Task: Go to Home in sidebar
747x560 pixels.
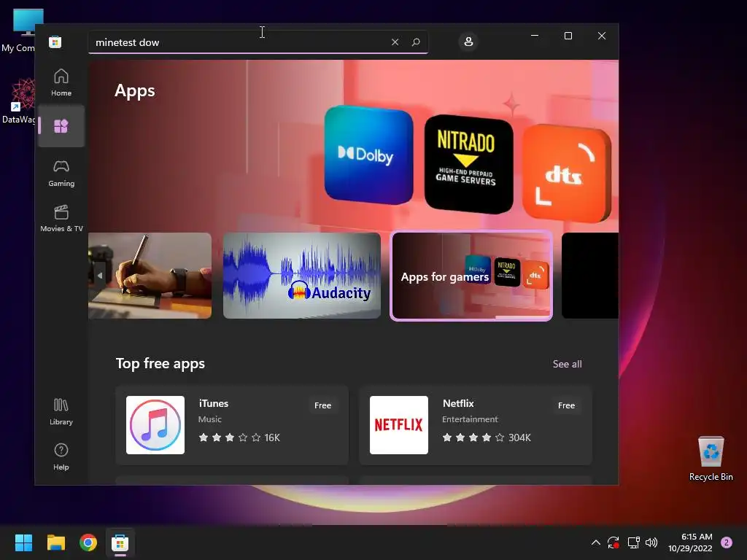Action: (61, 82)
